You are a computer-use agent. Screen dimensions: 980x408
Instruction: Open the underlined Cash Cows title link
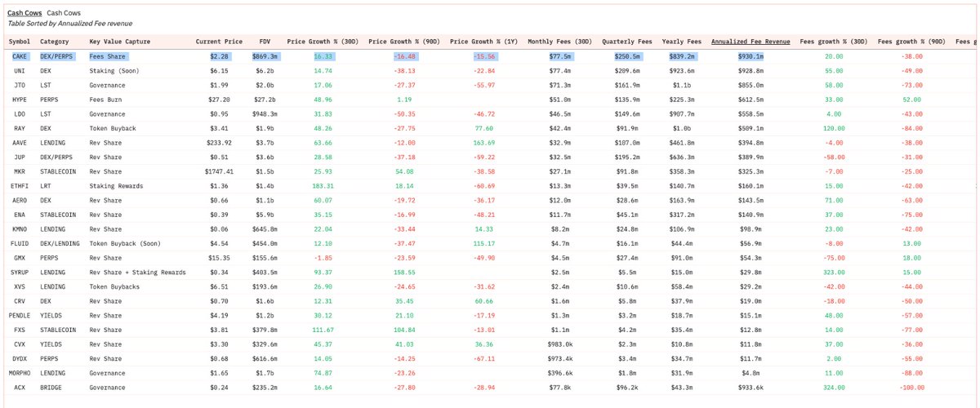click(23, 13)
